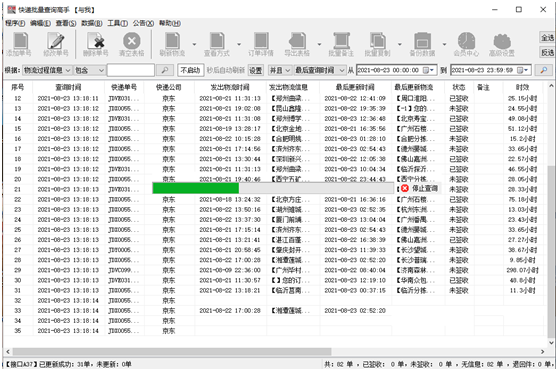This screenshot has height=371, width=558.
Task: Open the 查看(S) menu
Action: pyautogui.click(x=66, y=23)
